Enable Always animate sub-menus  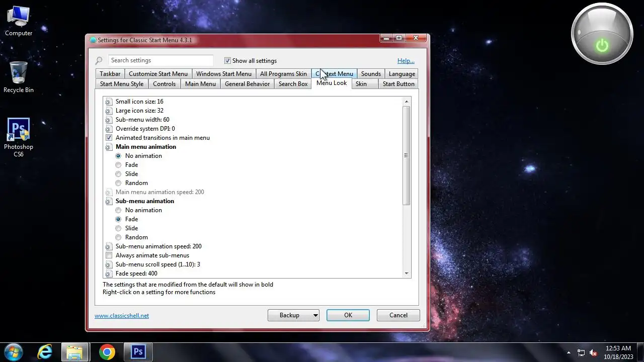[109, 255]
